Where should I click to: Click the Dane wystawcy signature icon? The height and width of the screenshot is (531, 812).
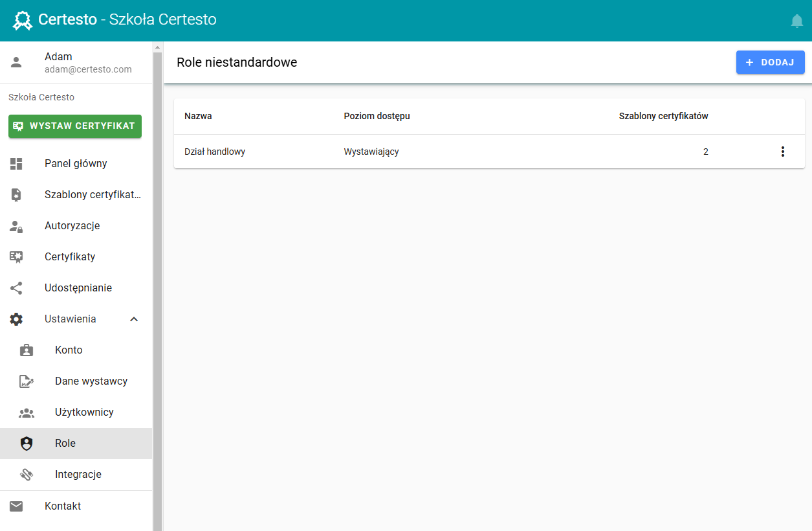(x=27, y=381)
